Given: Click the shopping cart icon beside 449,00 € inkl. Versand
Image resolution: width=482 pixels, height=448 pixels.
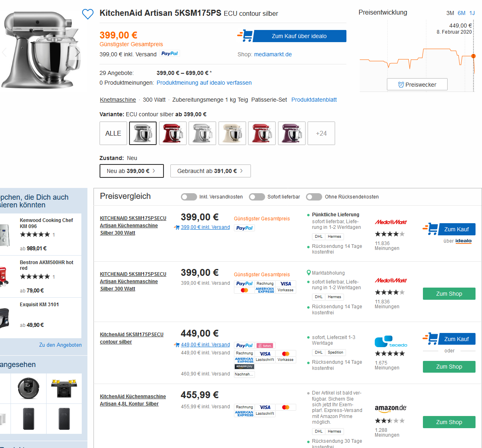Looking at the screenshot, I should click(177, 345).
